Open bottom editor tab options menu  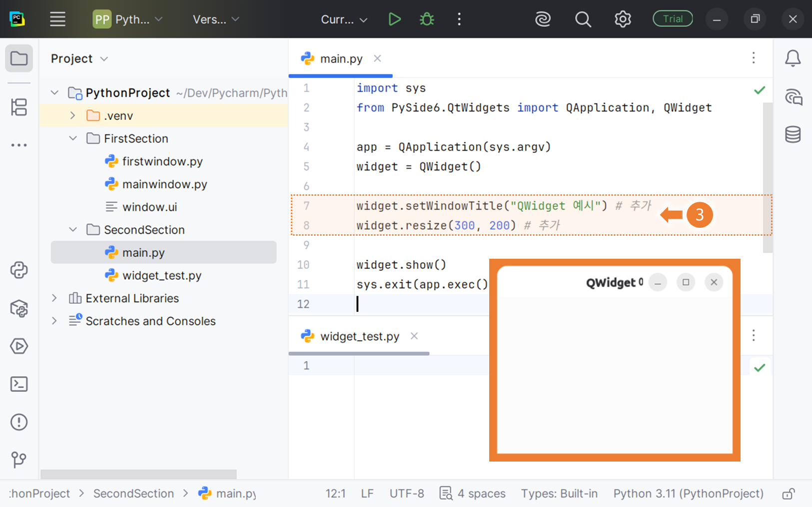(754, 335)
